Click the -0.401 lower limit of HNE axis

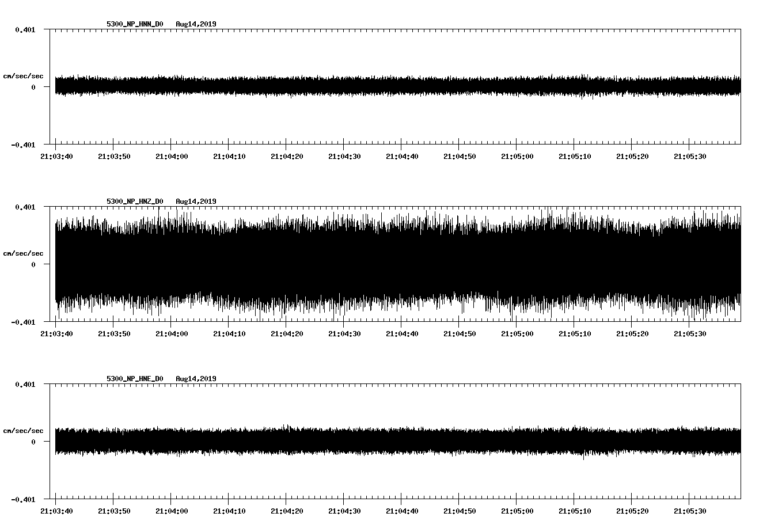pos(22,500)
